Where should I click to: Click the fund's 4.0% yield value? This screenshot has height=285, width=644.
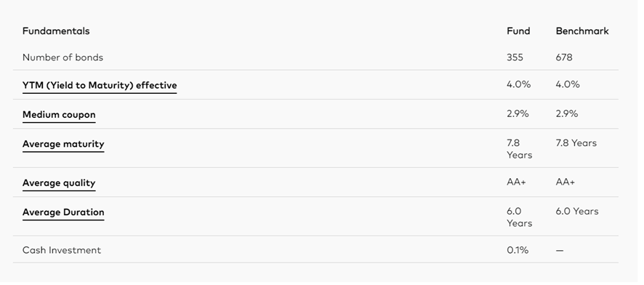pos(519,84)
